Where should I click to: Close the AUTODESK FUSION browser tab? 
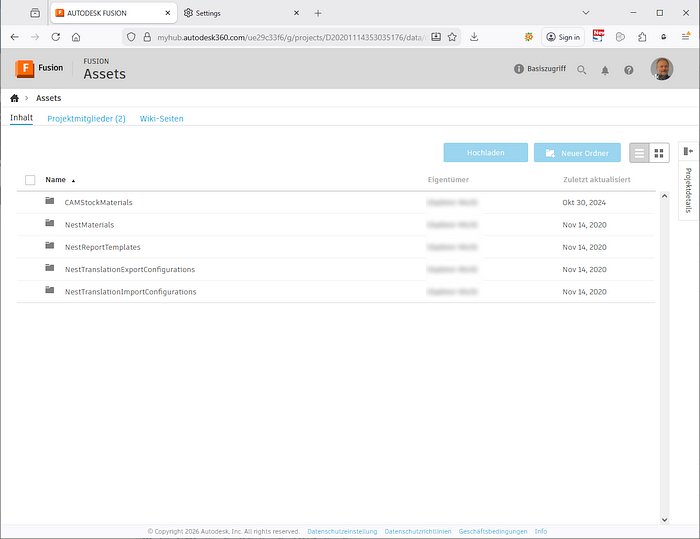pos(168,13)
